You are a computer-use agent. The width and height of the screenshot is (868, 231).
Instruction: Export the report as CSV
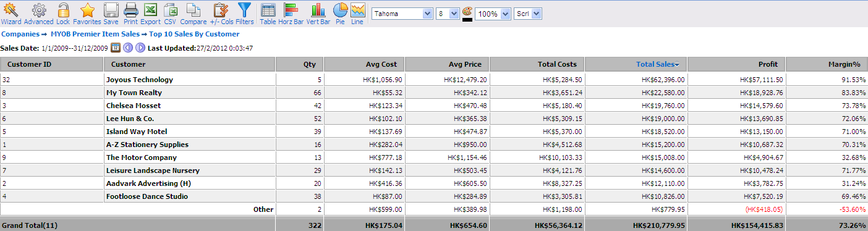170,13
